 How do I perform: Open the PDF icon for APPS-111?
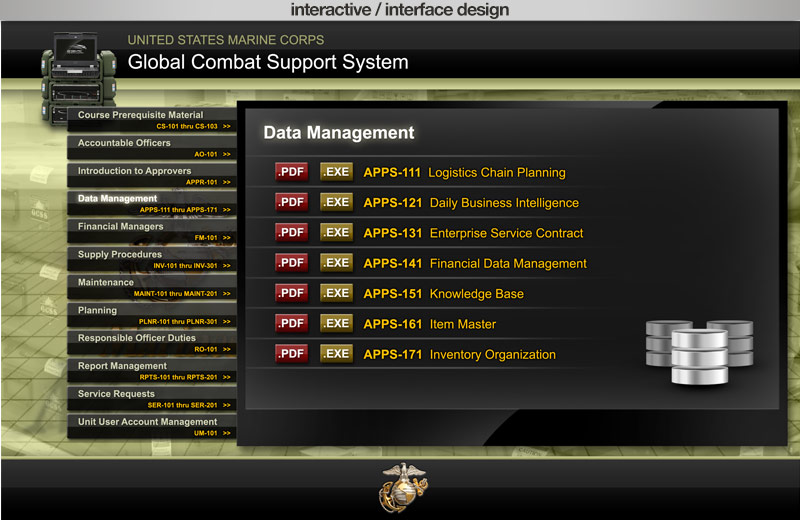pyautogui.click(x=292, y=172)
